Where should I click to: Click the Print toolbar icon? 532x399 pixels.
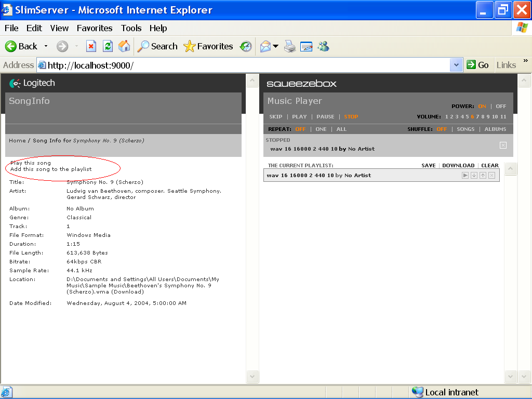click(290, 46)
